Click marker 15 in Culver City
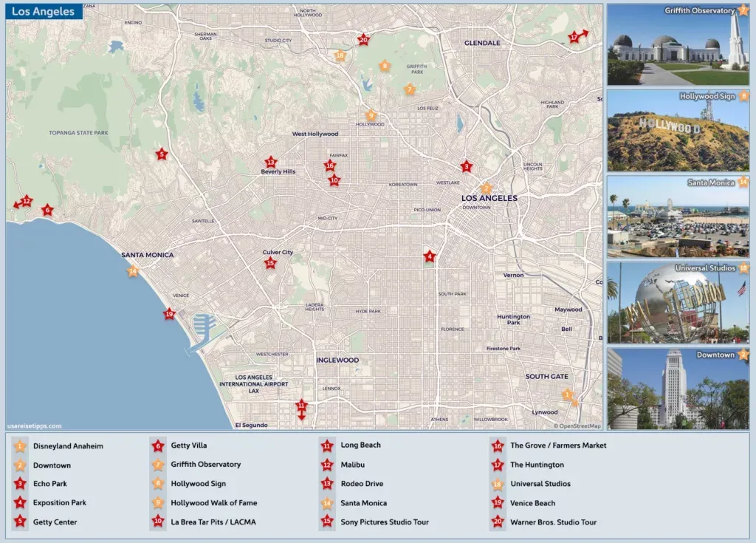The width and height of the screenshot is (756, 543). [270, 262]
